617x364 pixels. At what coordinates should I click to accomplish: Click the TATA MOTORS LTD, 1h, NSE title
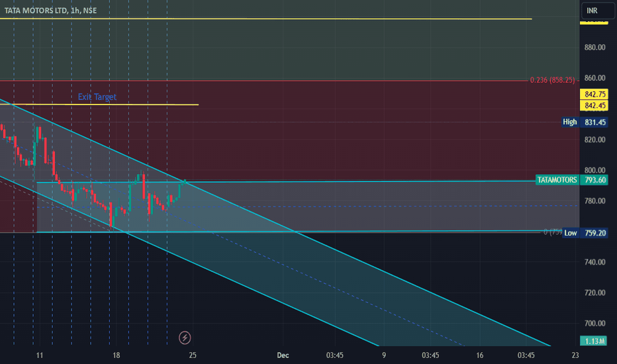click(50, 11)
